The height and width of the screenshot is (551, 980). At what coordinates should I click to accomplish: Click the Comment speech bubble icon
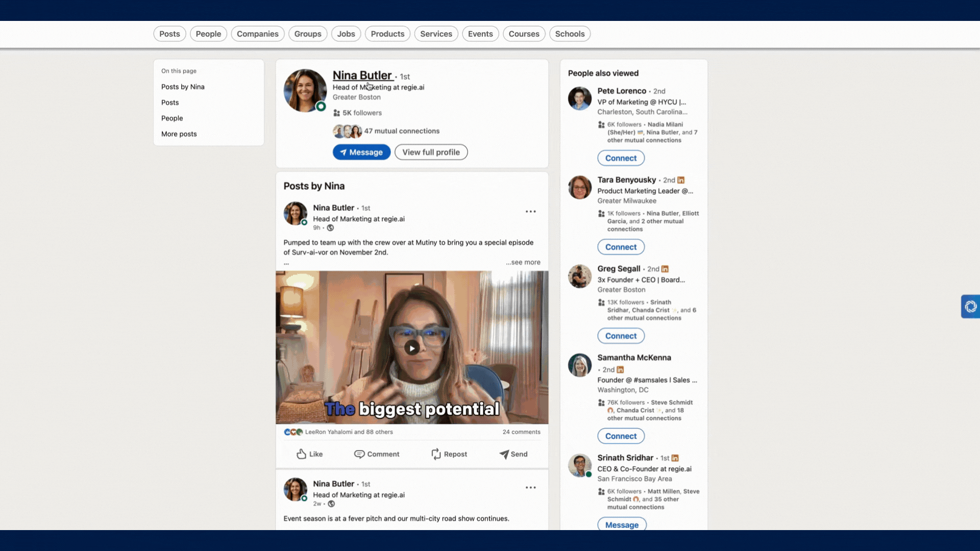pos(359,454)
